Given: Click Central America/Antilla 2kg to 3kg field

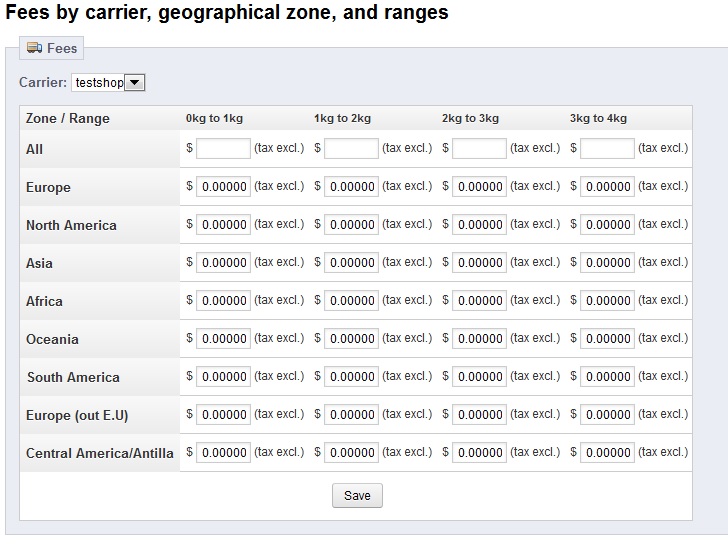Looking at the screenshot, I should click(479, 453).
